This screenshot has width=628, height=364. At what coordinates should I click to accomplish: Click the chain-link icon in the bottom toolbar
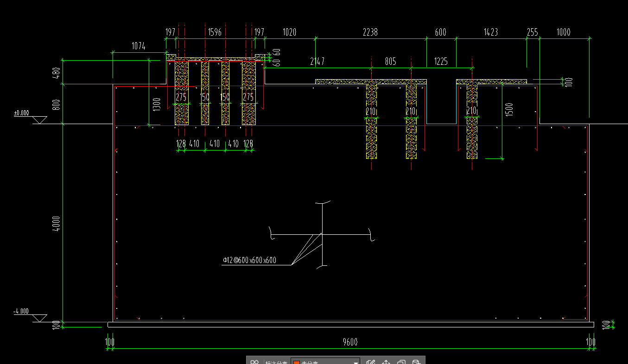[254, 362]
